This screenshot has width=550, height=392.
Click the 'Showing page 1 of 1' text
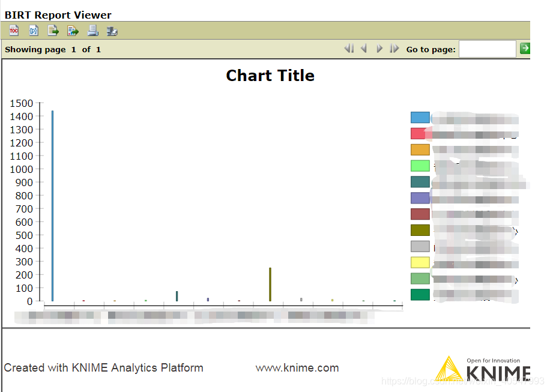53,49
